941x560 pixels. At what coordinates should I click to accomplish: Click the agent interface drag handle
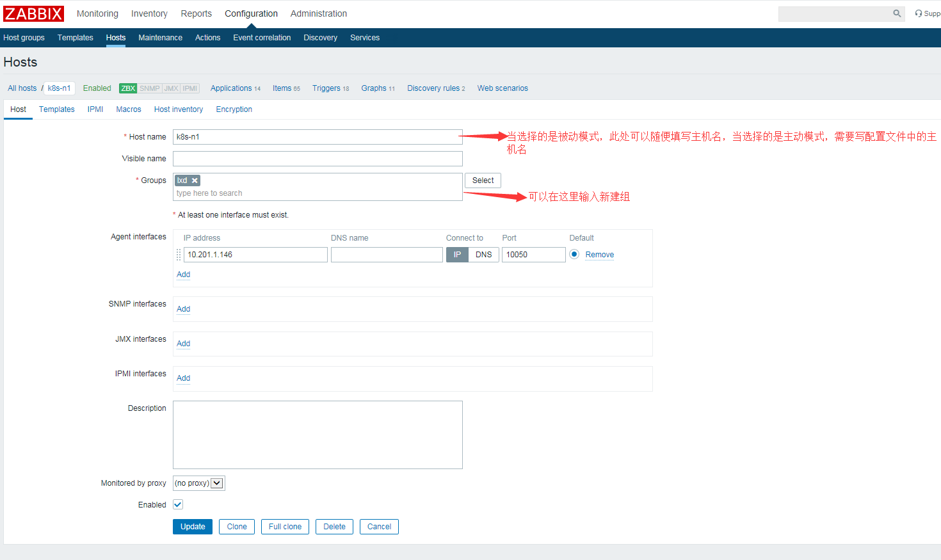(179, 255)
